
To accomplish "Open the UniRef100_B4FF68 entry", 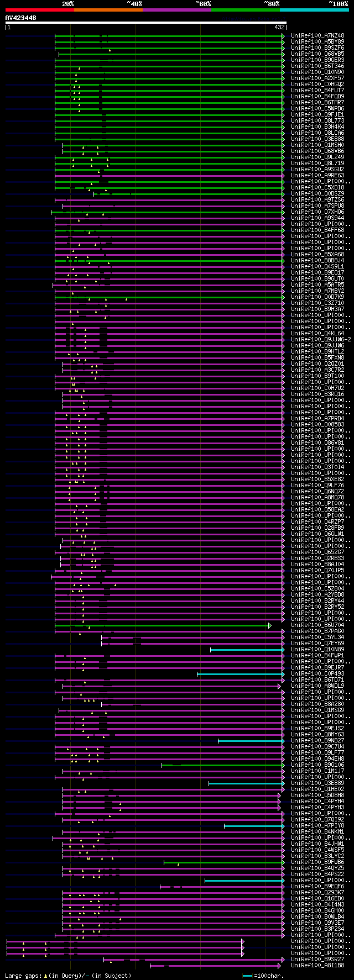I will click(x=317, y=230).
